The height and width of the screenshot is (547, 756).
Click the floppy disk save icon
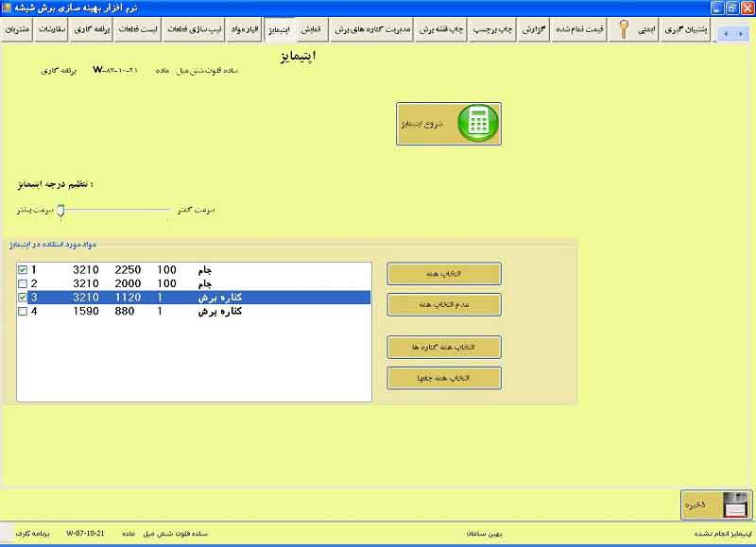(736, 505)
